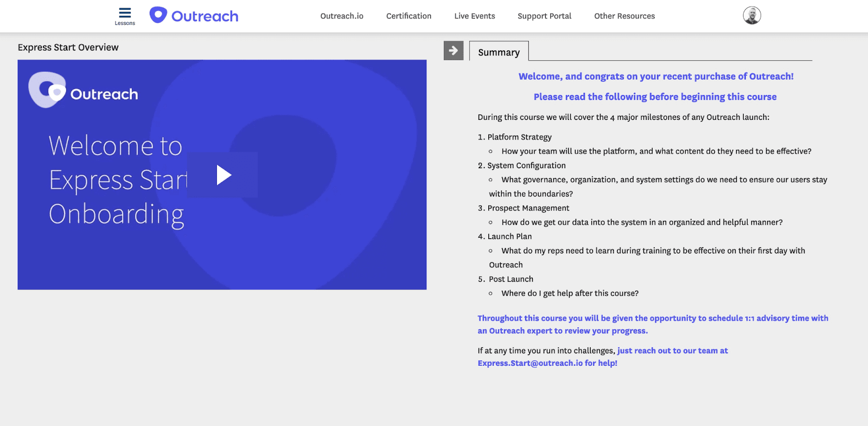The width and height of the screenshot is (868, 426).
Task: Select the Summary tab
Action: tap(499, 52)
